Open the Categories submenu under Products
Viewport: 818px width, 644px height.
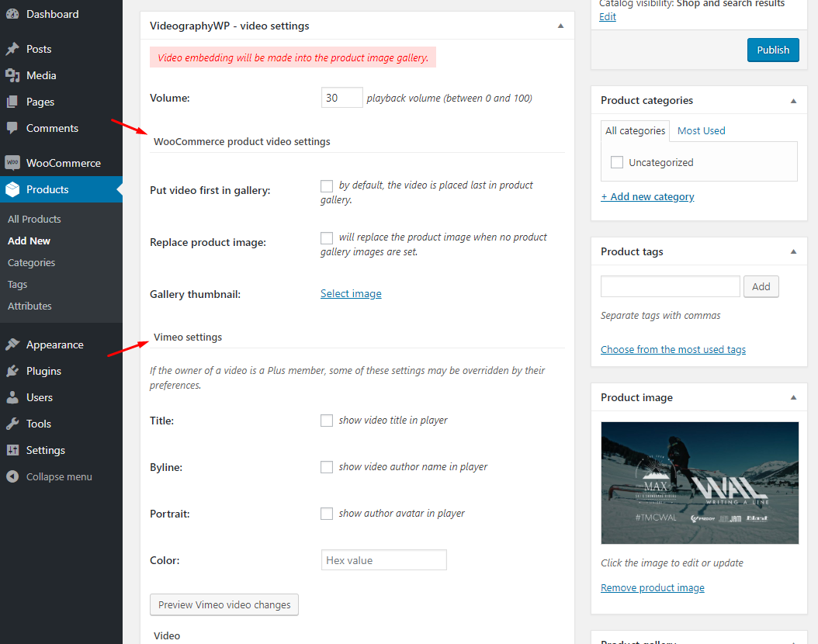tap(31, 262)
